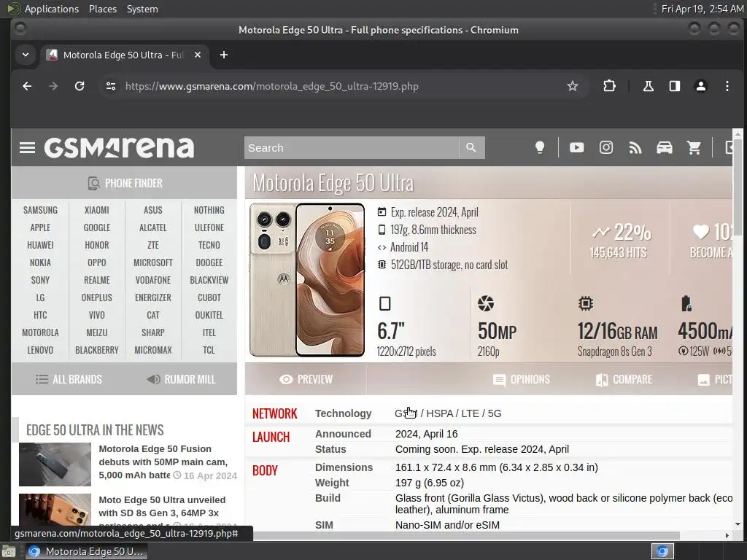The height and width of the screenshot is (560, 747).
Task: Select the Motorola Edge 50 Ultra browser tab
Action: click(x=124, y=55)
